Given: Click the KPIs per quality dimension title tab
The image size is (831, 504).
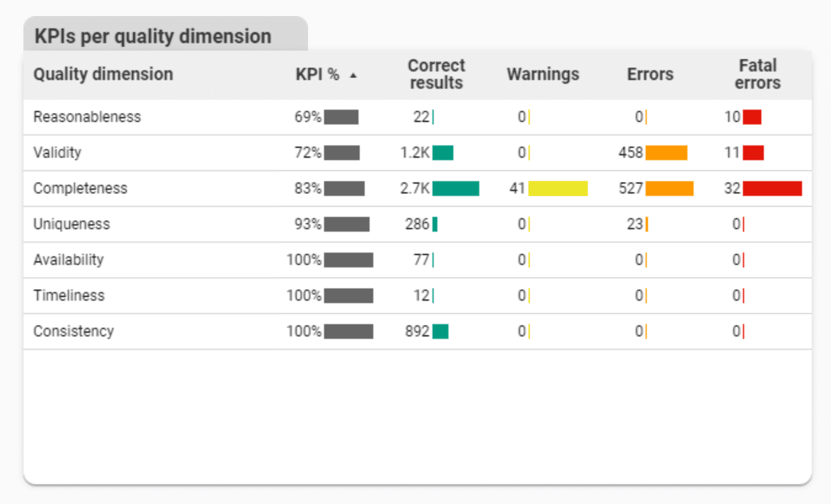Looking at the screenshot, I should click(x=152, y=36).
